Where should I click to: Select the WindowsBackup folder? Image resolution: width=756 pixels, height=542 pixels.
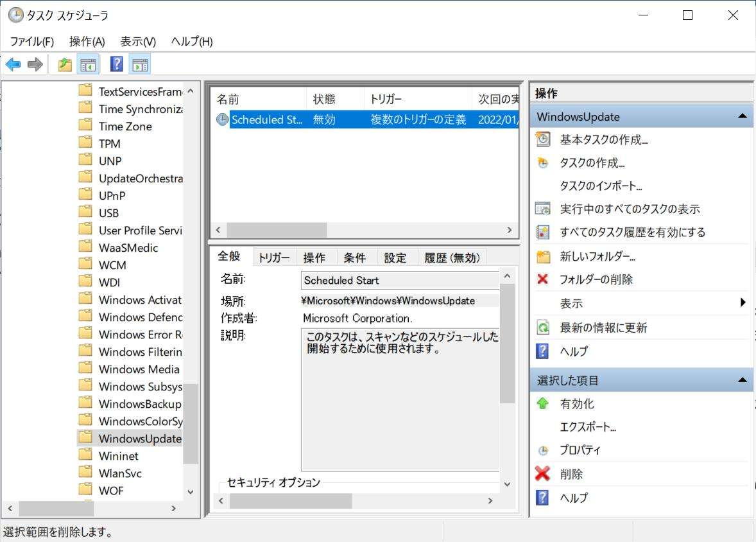coord(140,404)
